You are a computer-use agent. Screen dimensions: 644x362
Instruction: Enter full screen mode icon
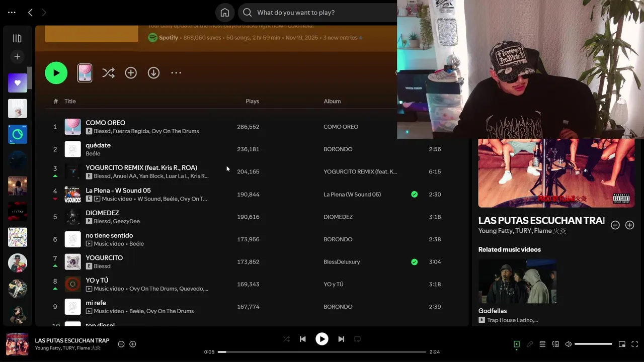pos(635,344)
